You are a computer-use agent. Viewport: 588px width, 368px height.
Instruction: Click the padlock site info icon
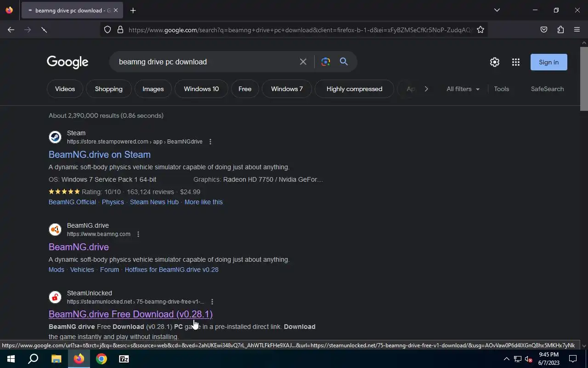[120, 29]
